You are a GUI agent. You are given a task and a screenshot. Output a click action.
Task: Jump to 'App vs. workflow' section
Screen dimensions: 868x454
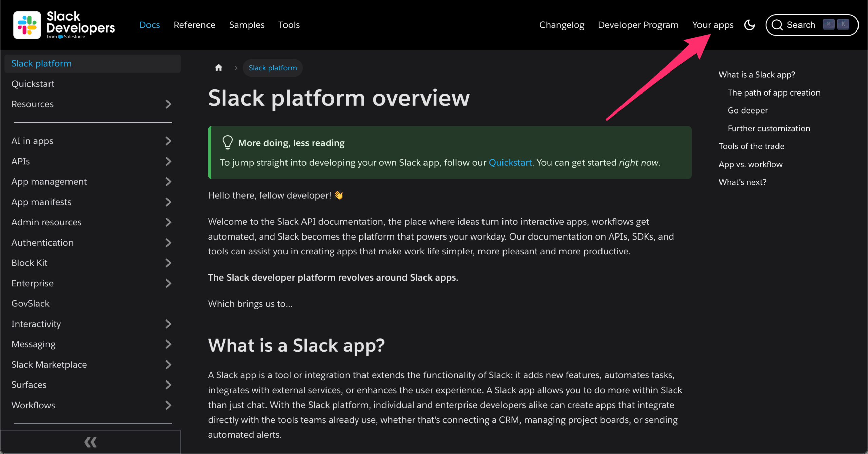coord(750,164)
